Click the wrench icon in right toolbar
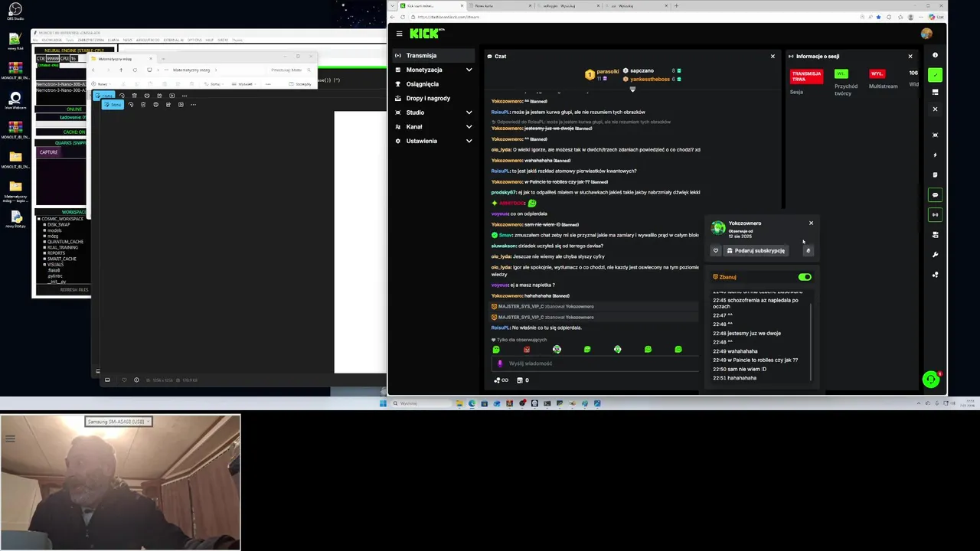This screenshot has height=551, width=980. click(935, 255)
